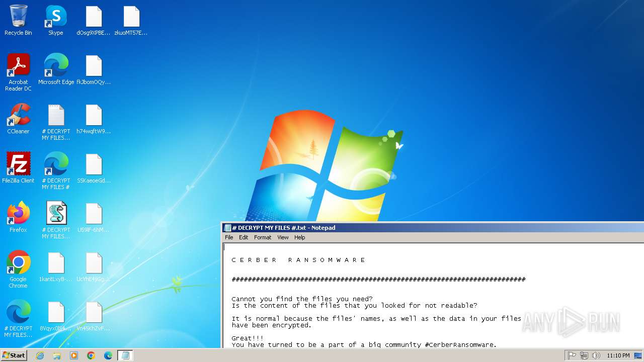Open the Notepad Format menu
This screenshot has height=362, width=644.
tap(263, 237)
